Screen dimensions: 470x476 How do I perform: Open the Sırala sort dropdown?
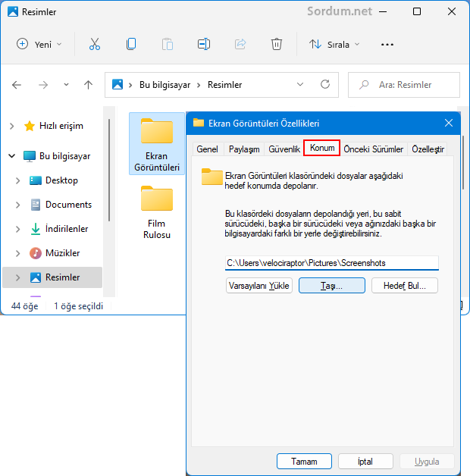pos(334,44)
